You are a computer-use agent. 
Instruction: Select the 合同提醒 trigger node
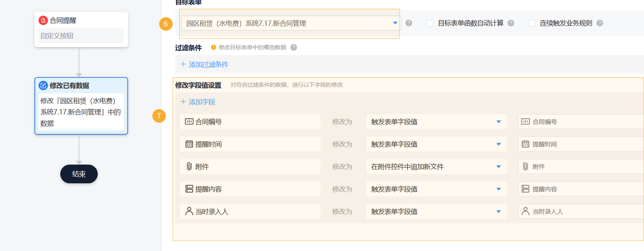tap(81, 29)
